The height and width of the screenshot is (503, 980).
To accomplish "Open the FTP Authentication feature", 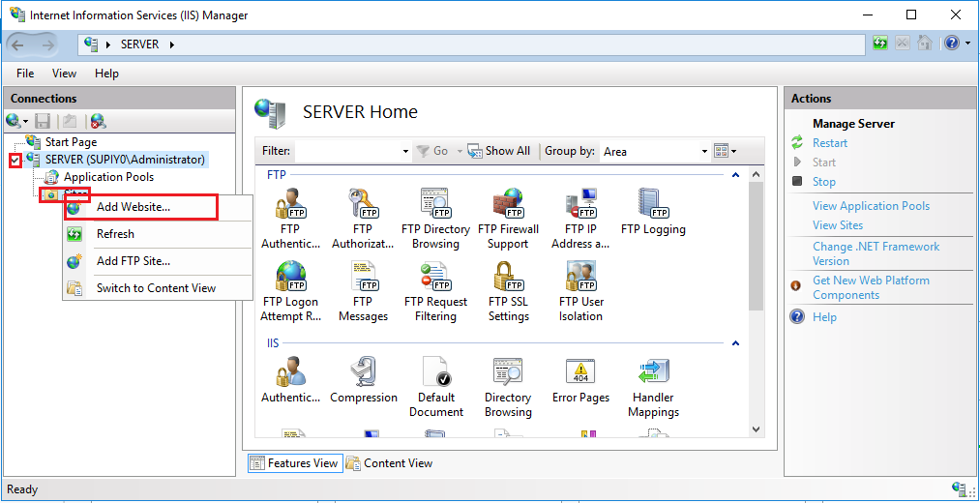I will (290, 218).
